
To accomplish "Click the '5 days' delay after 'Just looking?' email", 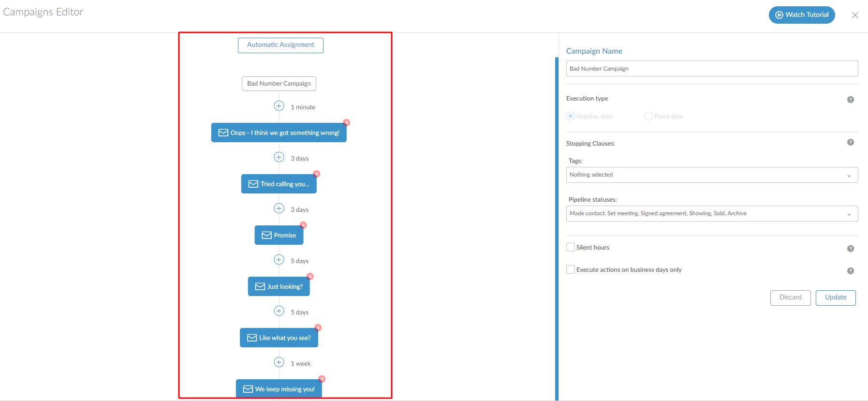I will (x=299, y=312).
